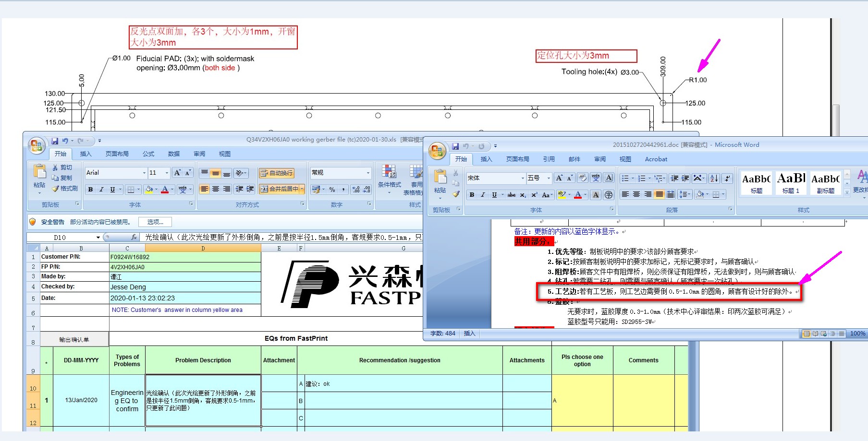The height and width of the screenshot is (441, 868).
Task: Increase decimal places in Excel
Action: 356,190
